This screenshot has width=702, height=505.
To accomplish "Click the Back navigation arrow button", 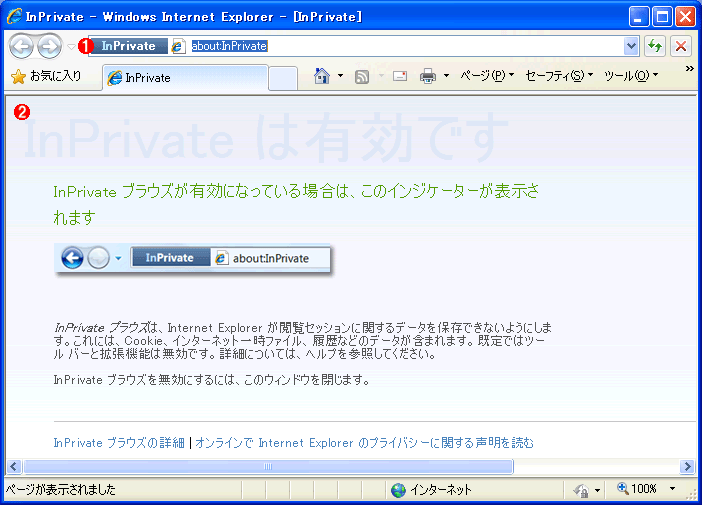I will 21,46.
